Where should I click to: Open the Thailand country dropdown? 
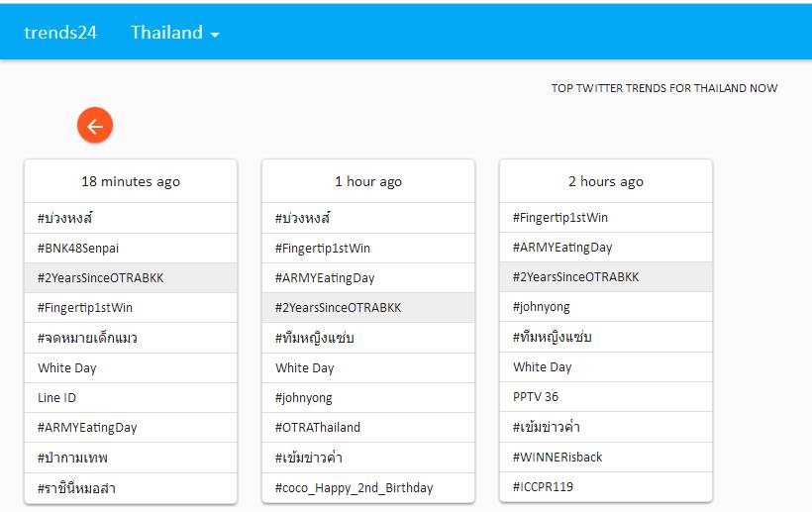tap(174, 33)
